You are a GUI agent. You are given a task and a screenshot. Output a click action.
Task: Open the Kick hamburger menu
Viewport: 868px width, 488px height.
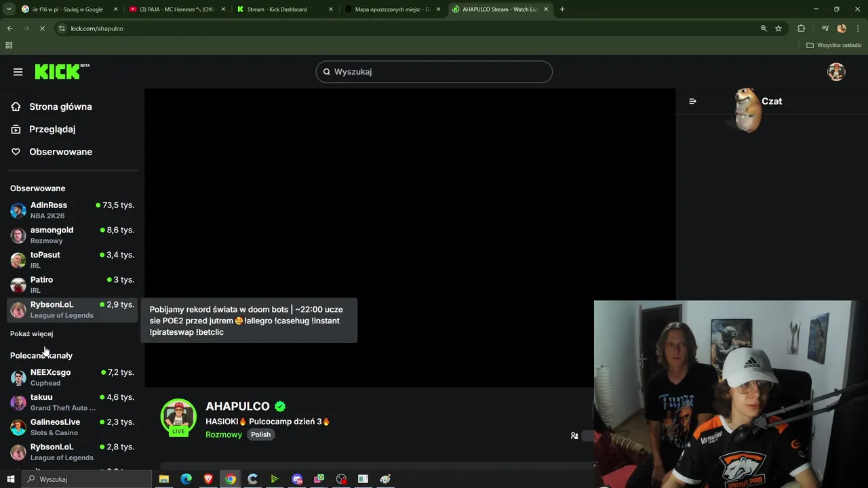(18, 72)
